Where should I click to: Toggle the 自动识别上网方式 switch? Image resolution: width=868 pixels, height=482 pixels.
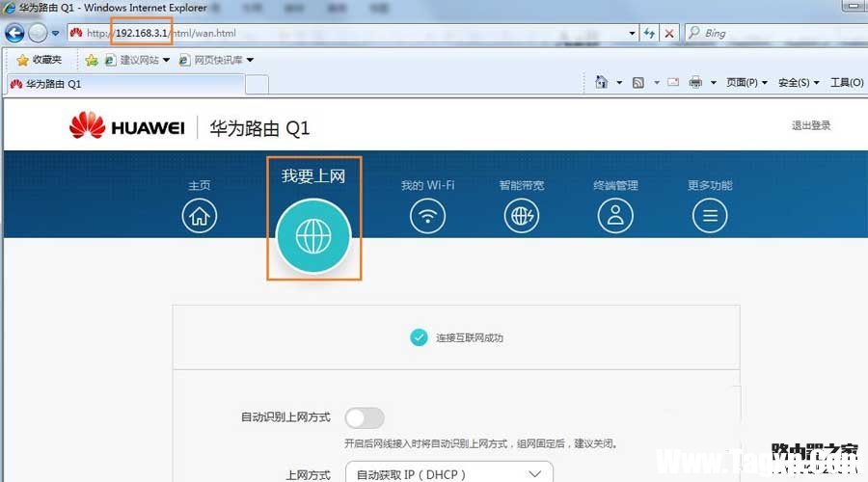point(365,417)
